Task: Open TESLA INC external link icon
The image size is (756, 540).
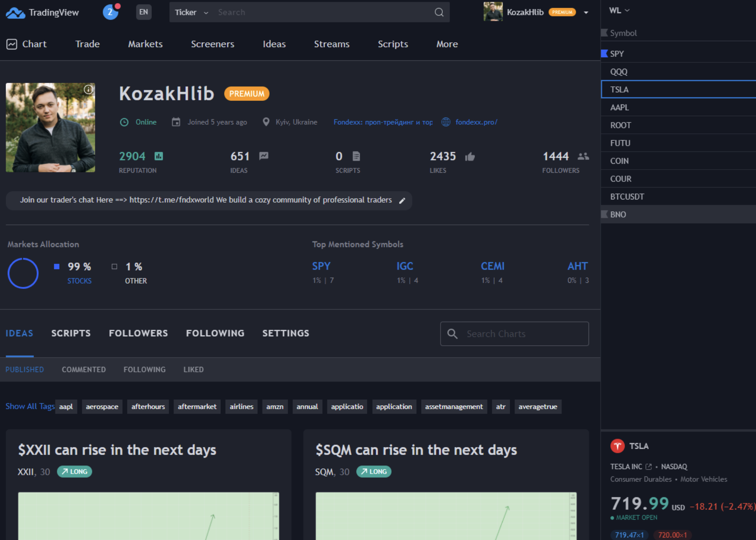Action: [x=649, y=467]
